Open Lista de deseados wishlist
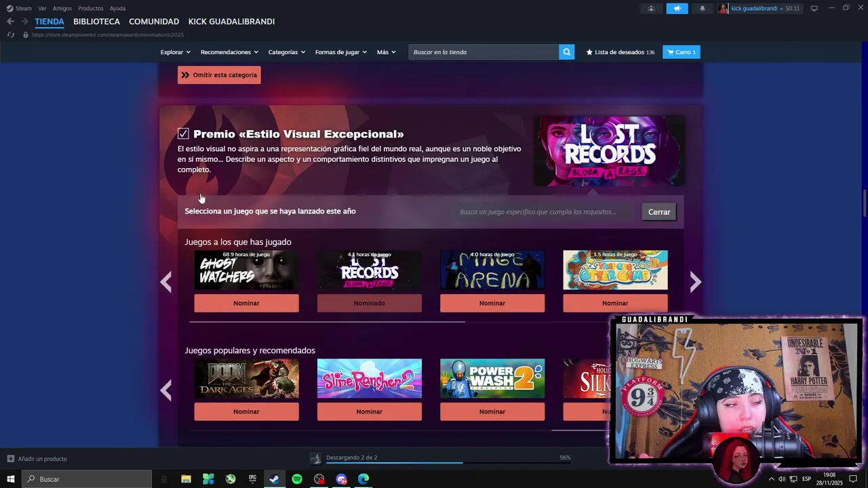 click(620, 52)
